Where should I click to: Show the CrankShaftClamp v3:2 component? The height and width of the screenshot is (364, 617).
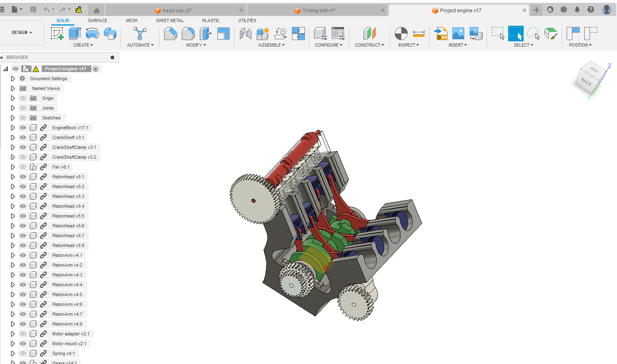23,157
